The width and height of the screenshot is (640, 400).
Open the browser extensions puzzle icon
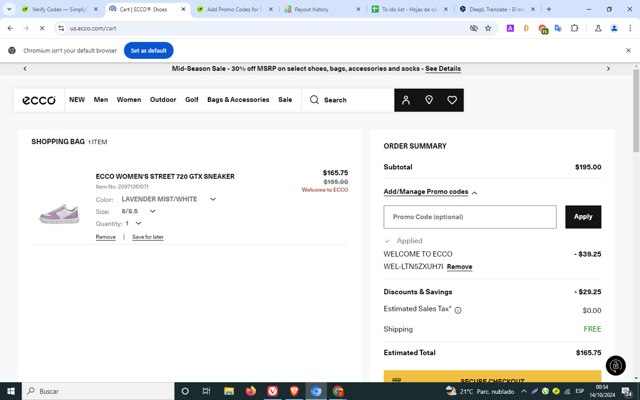click(574, 28)
